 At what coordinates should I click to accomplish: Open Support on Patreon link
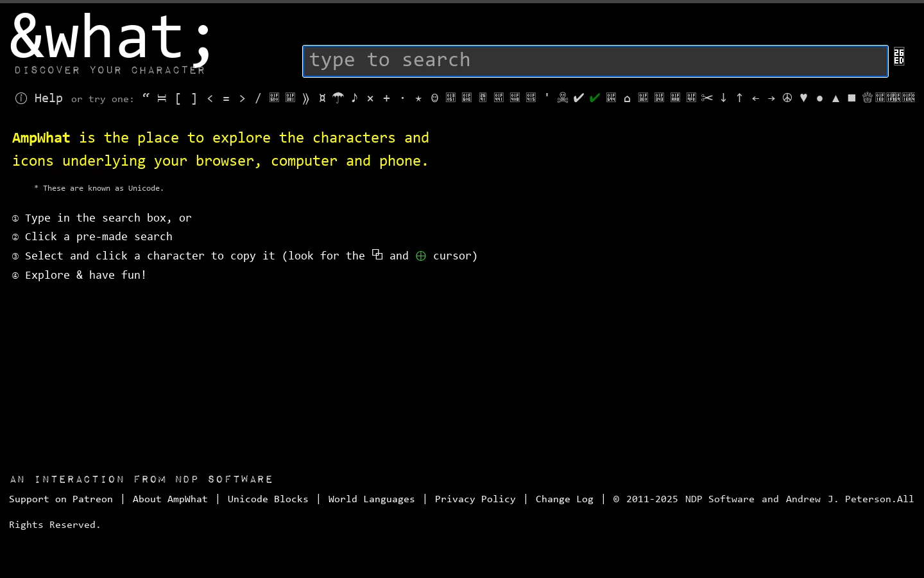pos(61,499)
